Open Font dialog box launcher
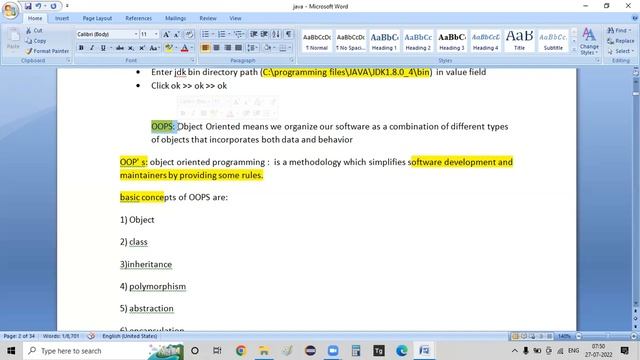640x360 pixels. 192,60
